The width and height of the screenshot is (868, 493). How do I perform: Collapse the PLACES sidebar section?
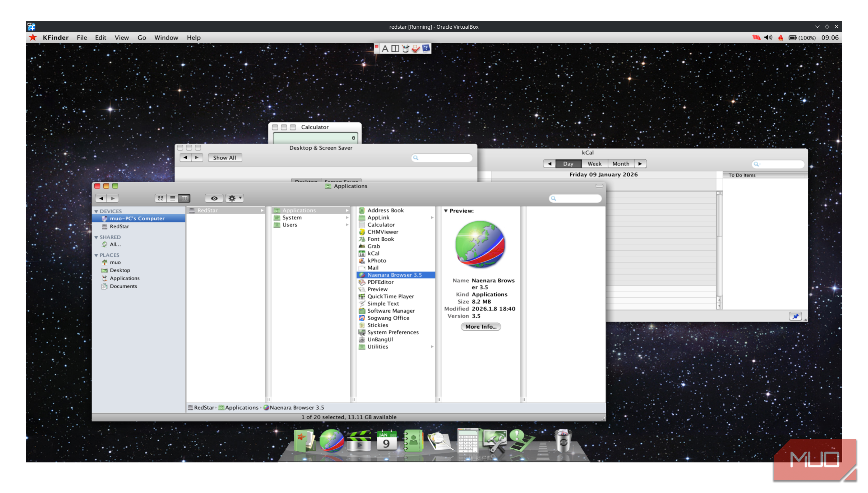pyautogui.click(x=96, y=255)
